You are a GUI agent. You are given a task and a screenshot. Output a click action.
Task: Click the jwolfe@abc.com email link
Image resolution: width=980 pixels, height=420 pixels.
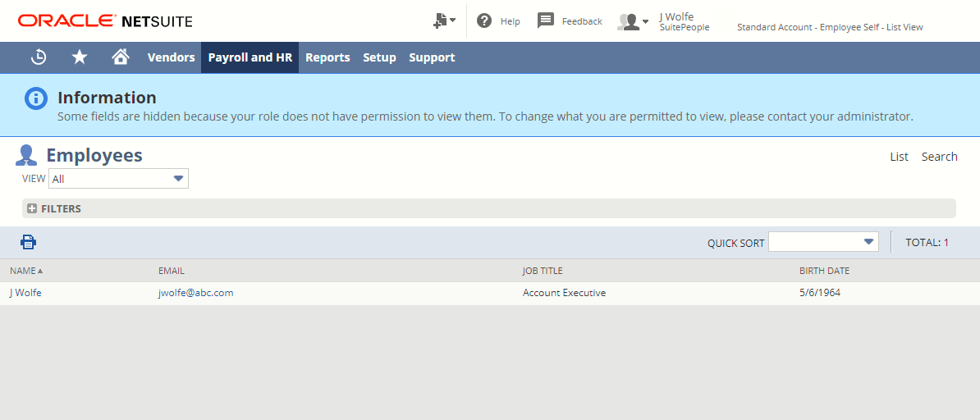(x=196, y=293)
